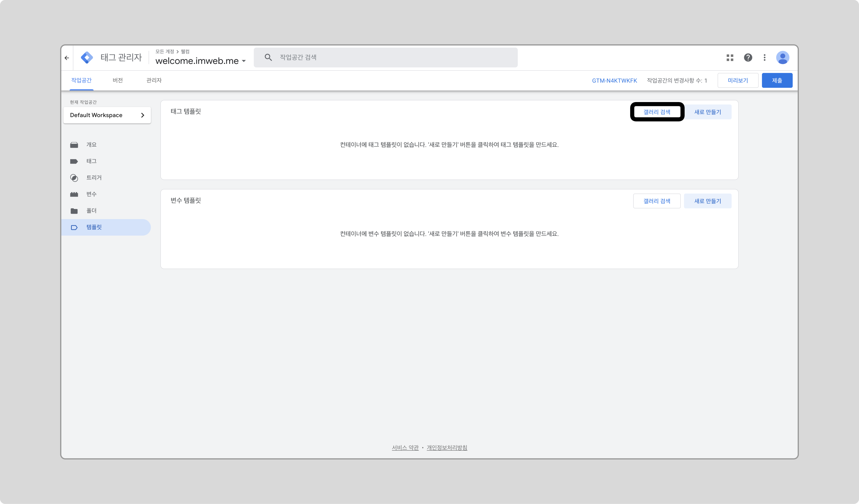Open 트리거 in the sidebar
Screen dimensions: 859x504
click(106, 178)
